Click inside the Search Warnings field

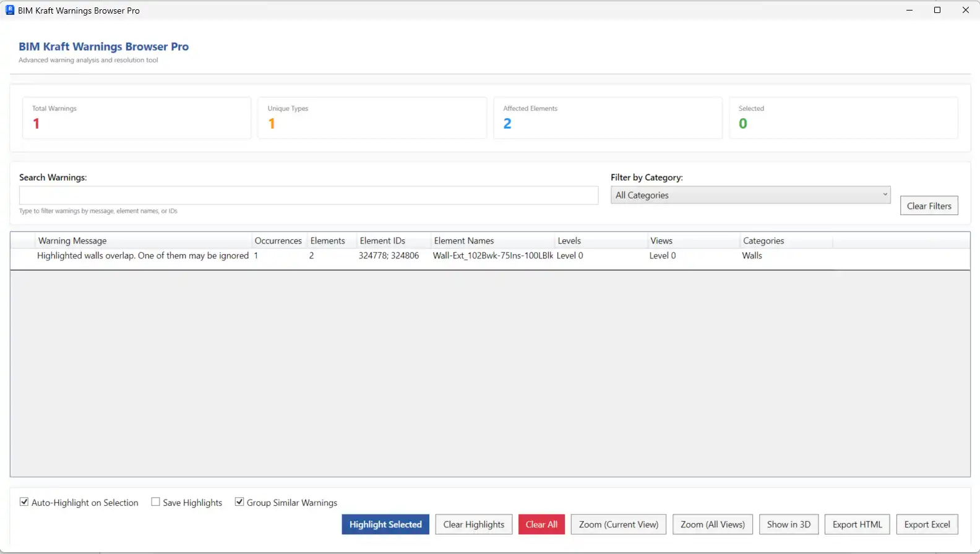tap(308, 195)
